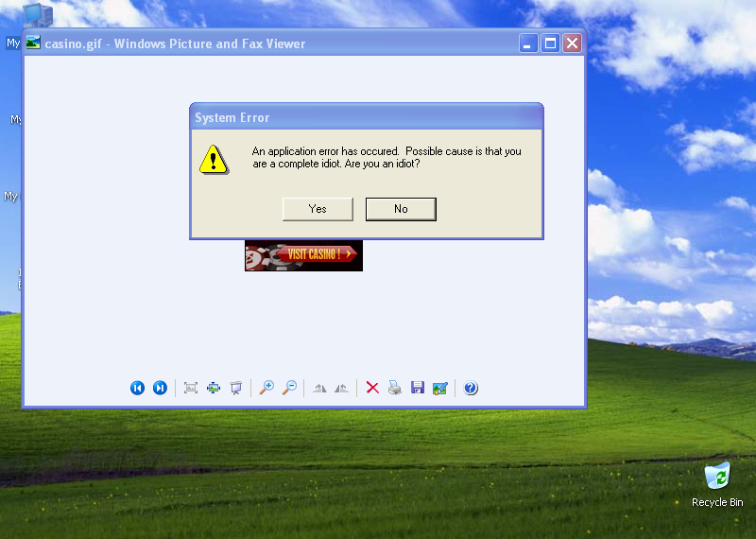Click the 'An application error has occured' message
This screenshot has height=539, width=756.
tap(387, 157)
